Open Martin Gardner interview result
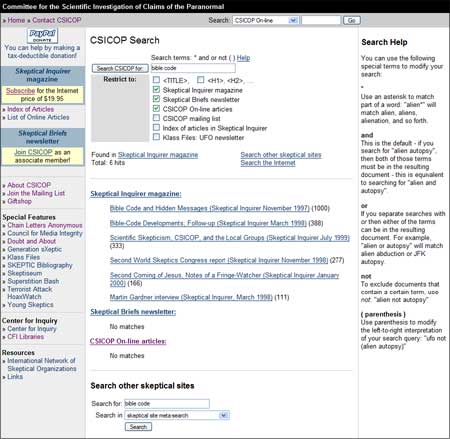Image resolution: width=450 pixels, height=439 pixels. pos(191,297)
